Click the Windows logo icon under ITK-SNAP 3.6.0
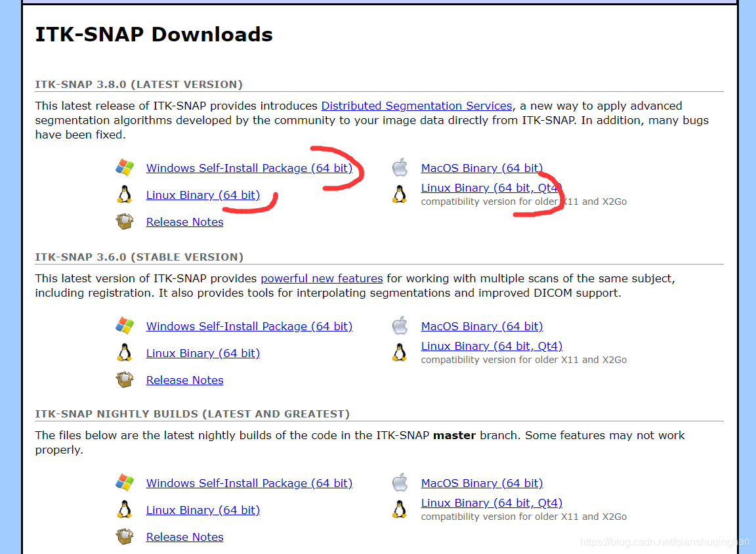 tap(125, 326)
